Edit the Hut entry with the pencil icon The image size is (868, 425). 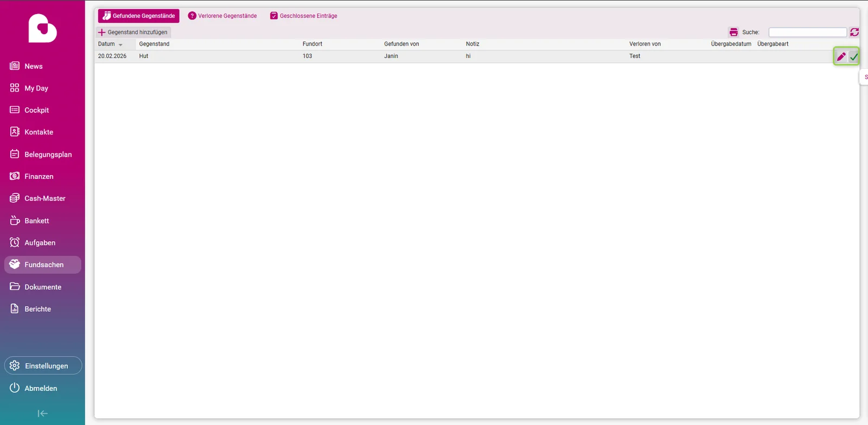(x=841, y=56)
